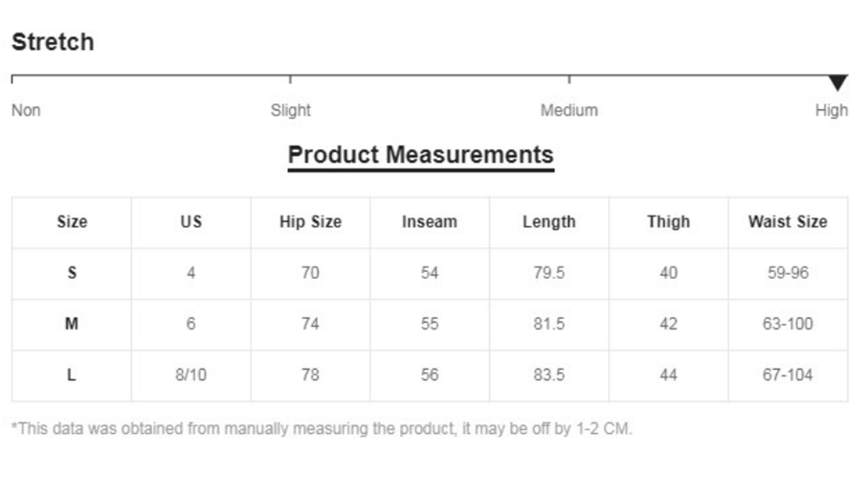Screen dimensions: 868x479
Task: Select the M size row label
Action: point(72,324)
